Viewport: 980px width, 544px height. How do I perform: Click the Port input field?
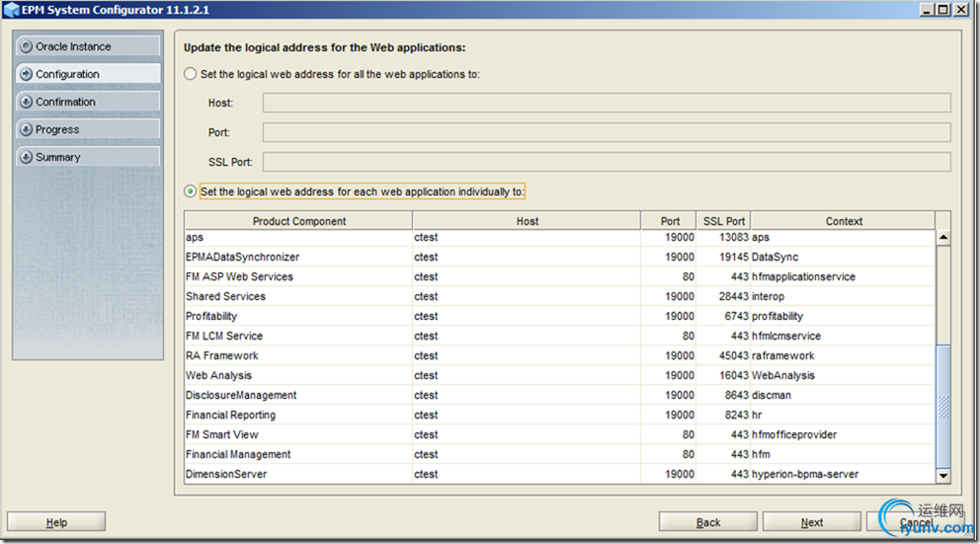(607, 131)
